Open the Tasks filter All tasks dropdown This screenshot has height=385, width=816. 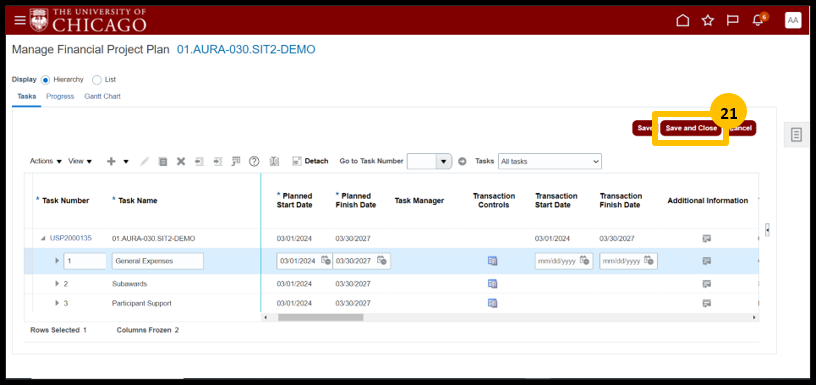[550, 161]
